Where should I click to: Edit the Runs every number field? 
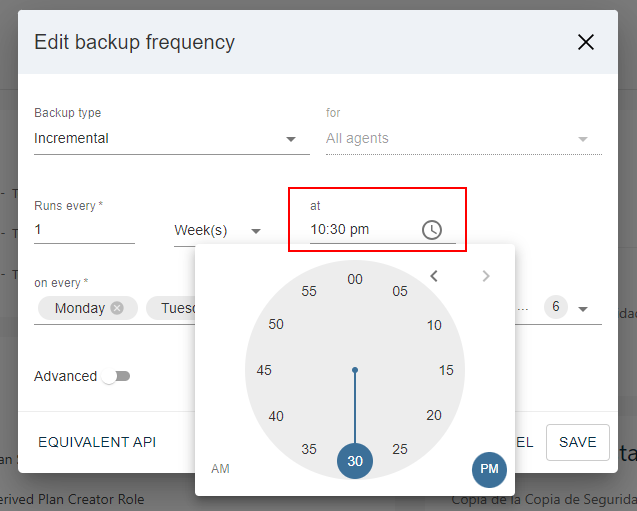point(84,230)
